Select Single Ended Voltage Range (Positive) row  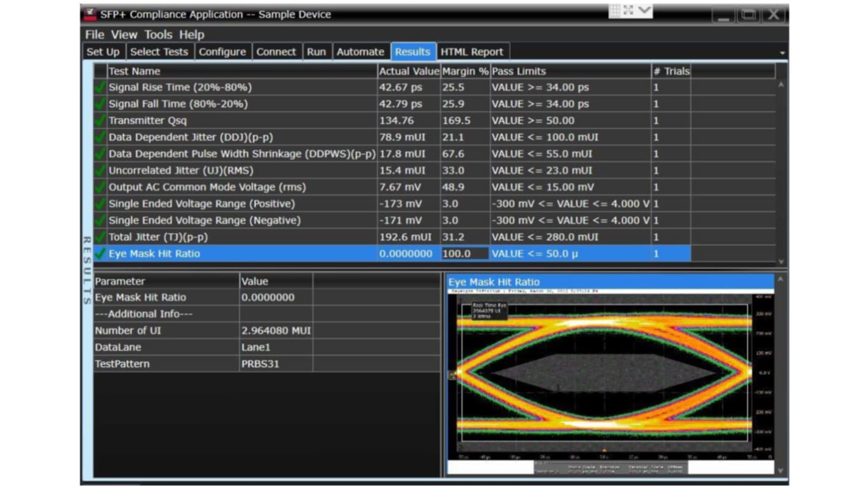pos(392,203)
